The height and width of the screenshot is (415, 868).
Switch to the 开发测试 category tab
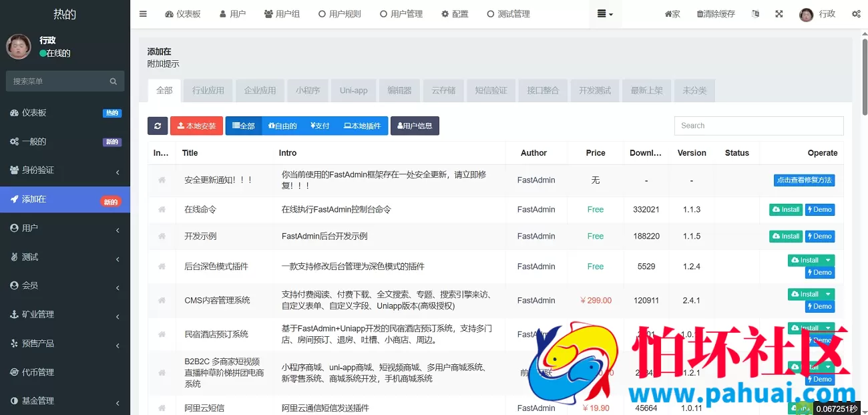(595, 90)
